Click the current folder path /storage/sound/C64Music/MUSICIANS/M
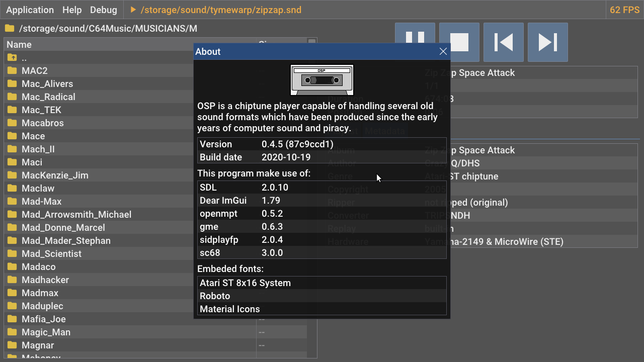 tap(108, 29)
